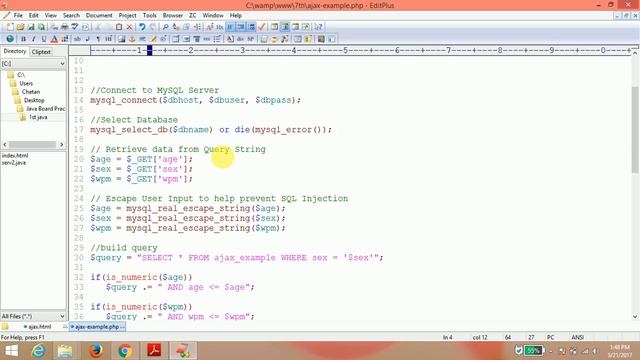Image resolution: width=640 pixels, height=360 pixels.
Task: Click the editor scroll down arrow
Action: click(x=635, y=317)
